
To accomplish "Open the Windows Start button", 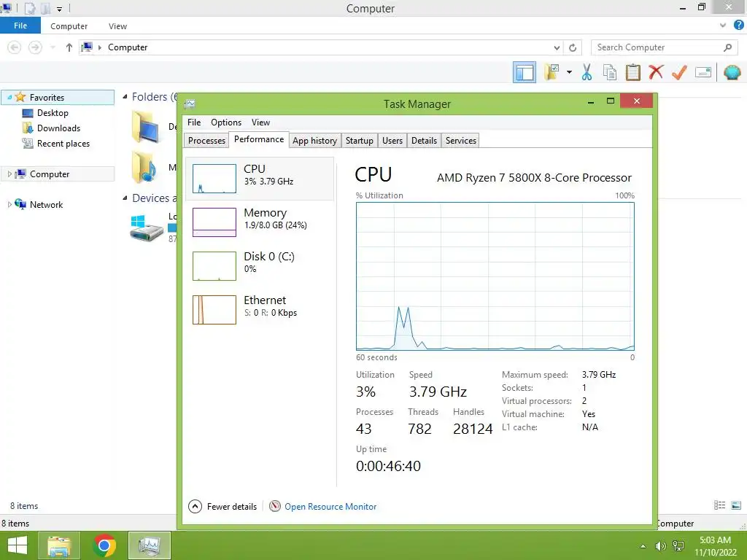I will tap(18, 545).
